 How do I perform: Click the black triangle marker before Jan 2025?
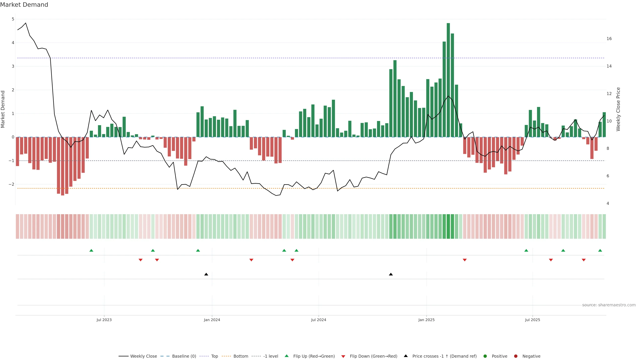tap(391, 274)
